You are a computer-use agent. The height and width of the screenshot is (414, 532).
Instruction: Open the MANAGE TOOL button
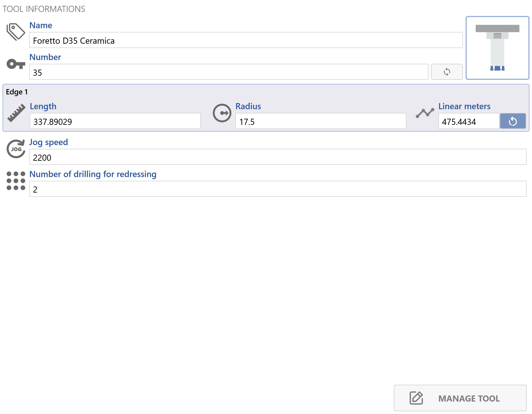(460, 398)
